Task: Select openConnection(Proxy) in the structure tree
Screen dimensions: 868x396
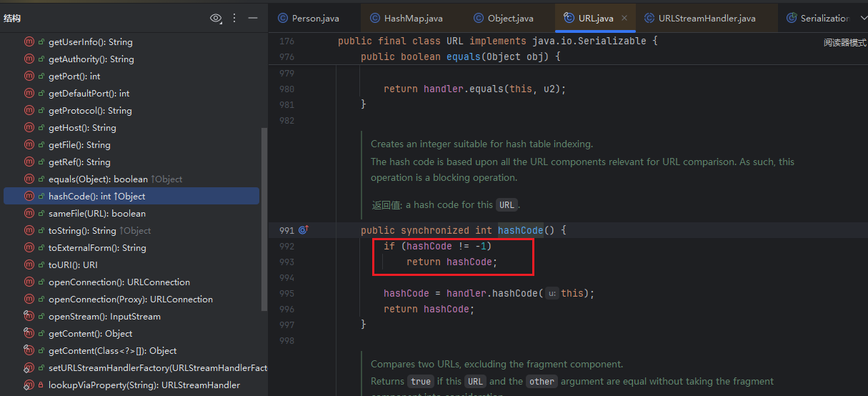Action: coord(130,300)
